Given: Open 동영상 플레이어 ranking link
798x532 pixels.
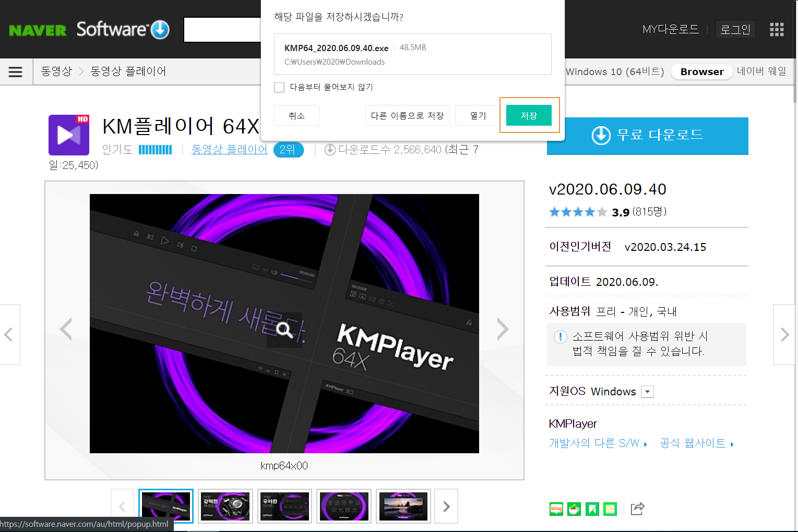Looking at the screenshot, I should pos(230,150).
